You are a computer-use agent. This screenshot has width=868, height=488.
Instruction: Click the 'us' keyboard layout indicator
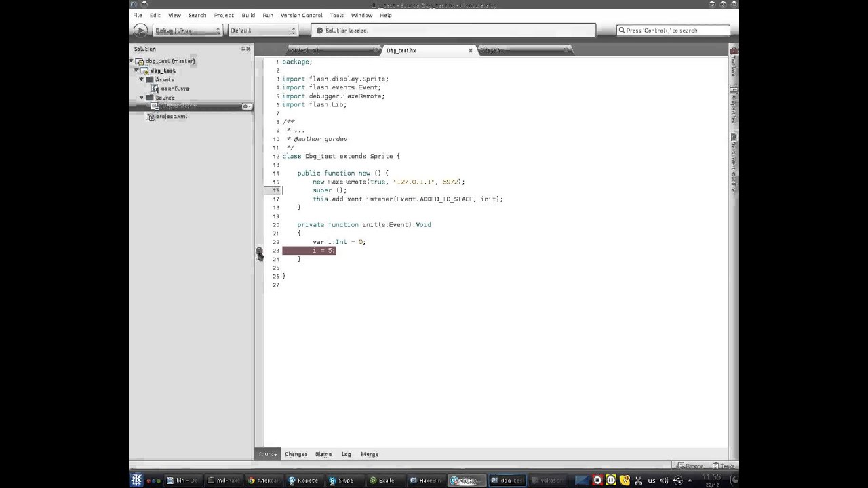pos(652,481)
